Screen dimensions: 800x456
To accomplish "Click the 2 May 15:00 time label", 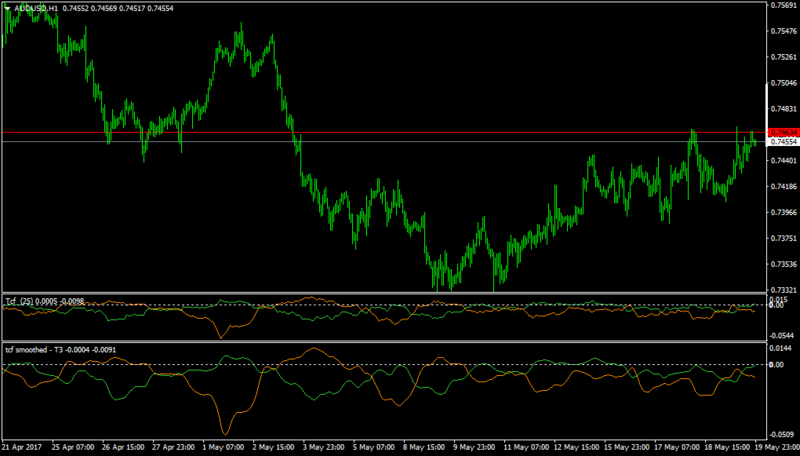I will pyautogui.click(x=274, y=447).
